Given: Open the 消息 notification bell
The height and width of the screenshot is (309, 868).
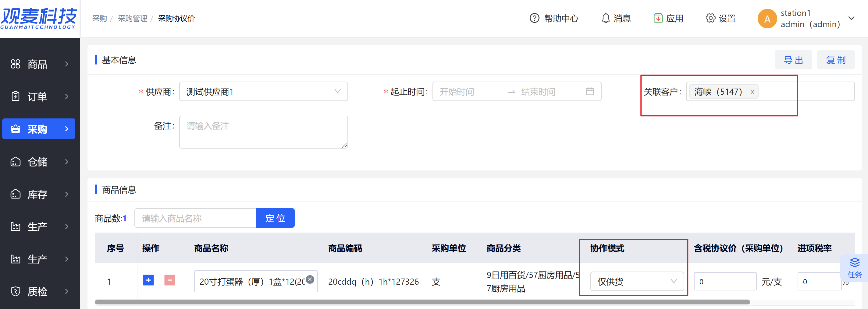Looking at the screenshot, I should 606,18.
